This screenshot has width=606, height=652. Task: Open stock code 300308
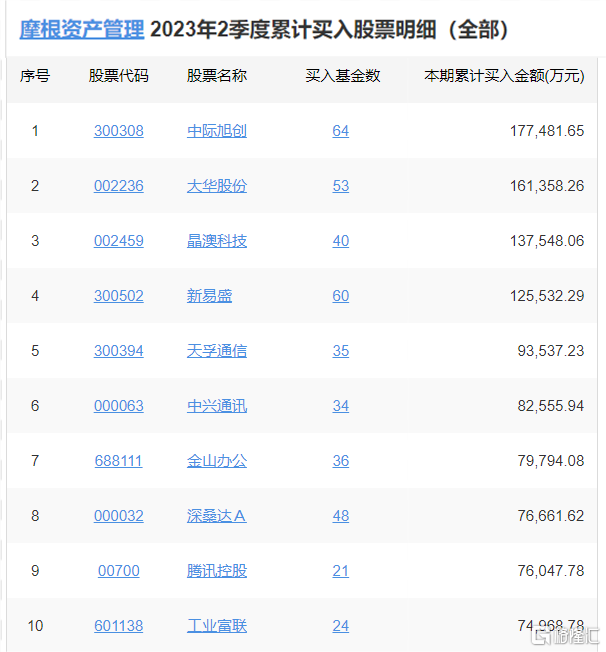pyautogui.click(x=119, y=131)
